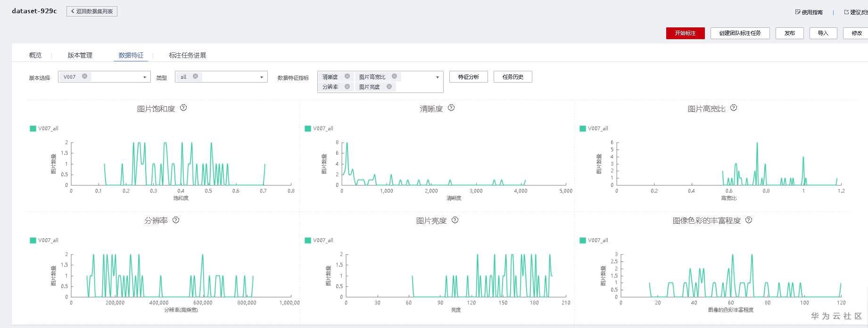This screenshot has height=328, width=868.
Task: Expand the 数据特征指标 dropdown arrow
Action: pyautogui.click(x=438, y=77)
